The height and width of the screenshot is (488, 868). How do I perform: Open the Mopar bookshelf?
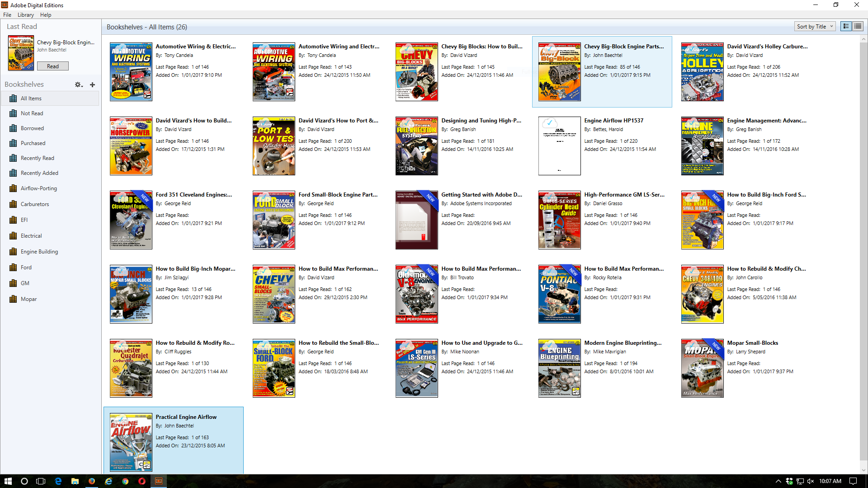point(50,299)
